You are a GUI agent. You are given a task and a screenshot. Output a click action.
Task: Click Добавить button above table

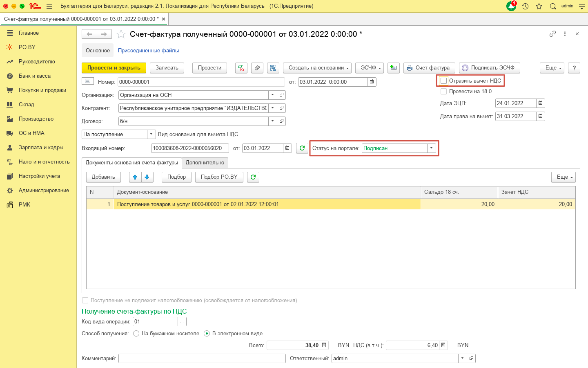[x=103, y=177]
